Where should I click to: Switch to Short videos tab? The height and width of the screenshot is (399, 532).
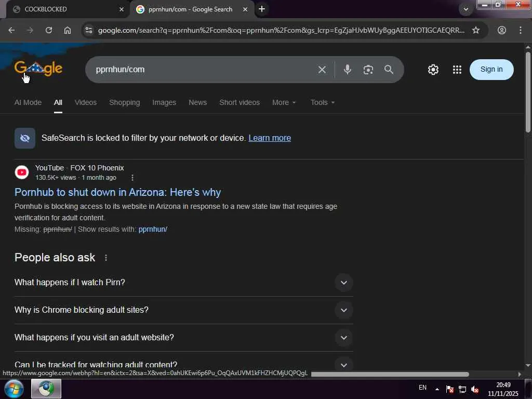click(x=240, y=102)
